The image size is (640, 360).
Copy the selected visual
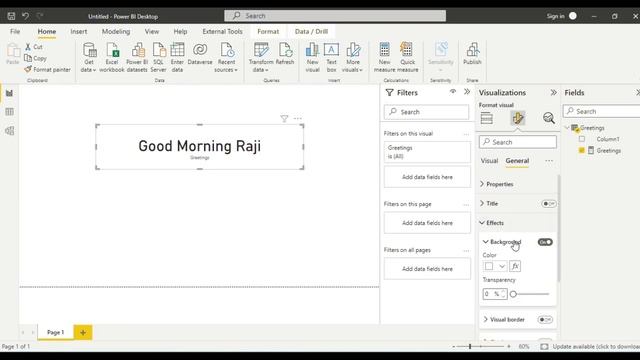coord(35,58)
